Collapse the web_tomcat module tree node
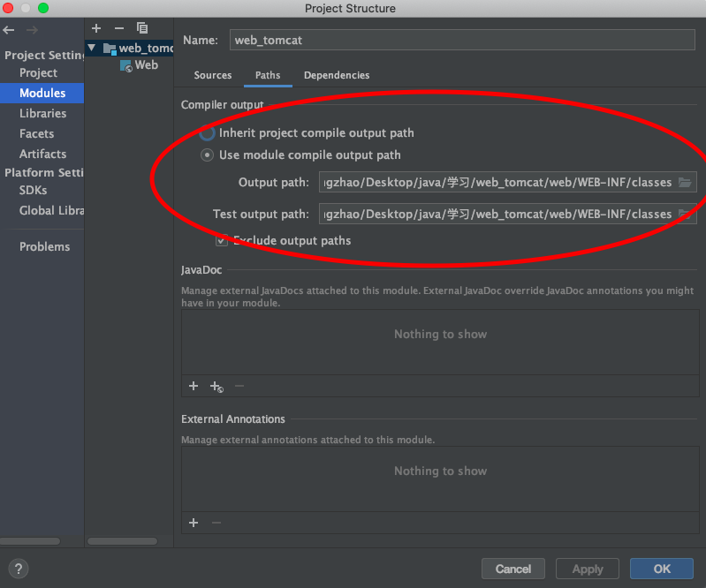Screen dimensions: 706x588 (x=92, y=48)
